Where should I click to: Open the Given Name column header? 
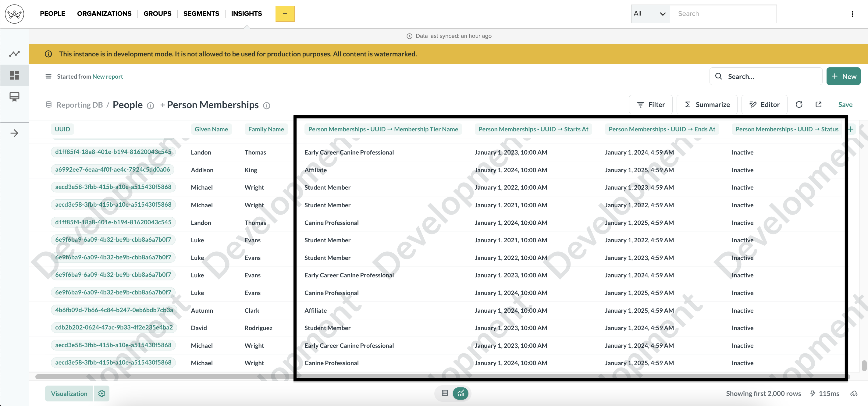click(x=211, y=129)
